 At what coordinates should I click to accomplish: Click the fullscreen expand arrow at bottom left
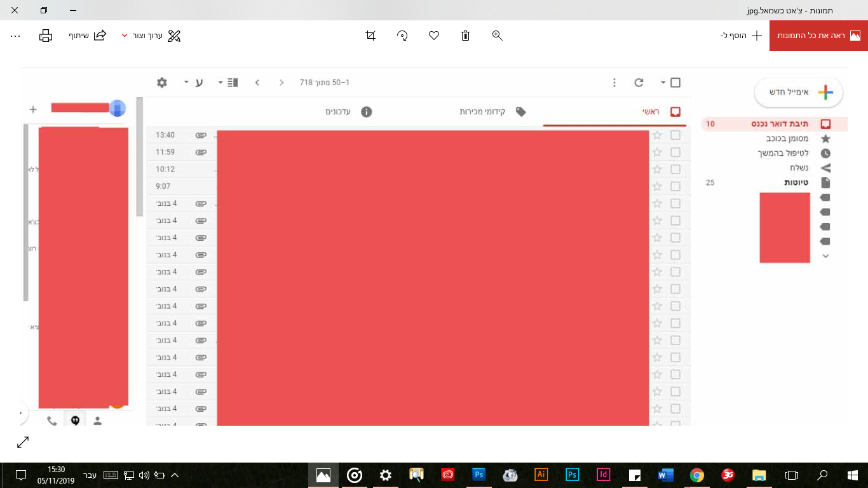click(24, 442)
